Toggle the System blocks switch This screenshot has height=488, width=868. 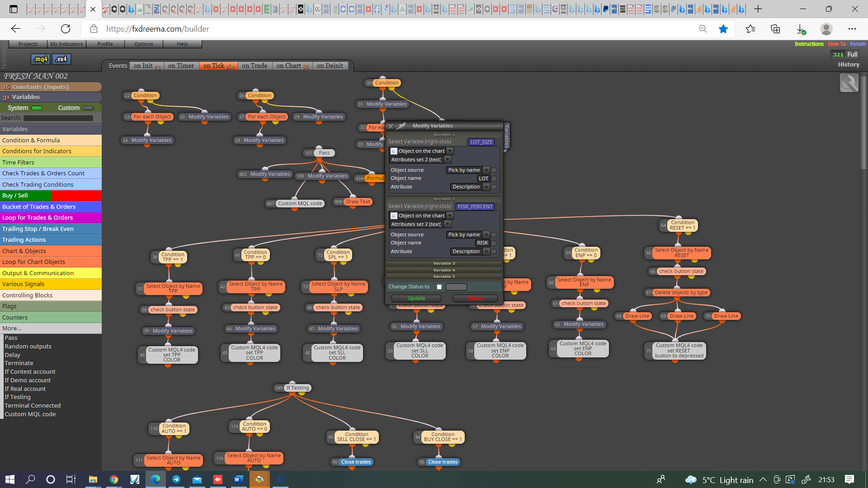37,108
